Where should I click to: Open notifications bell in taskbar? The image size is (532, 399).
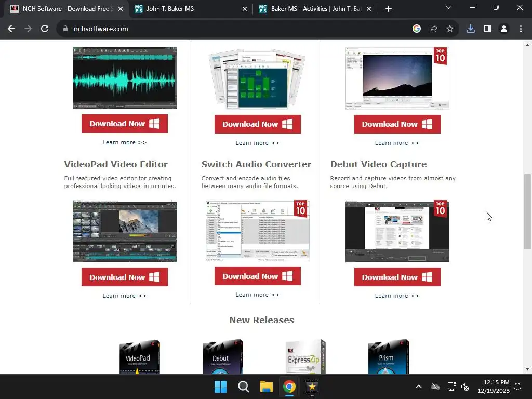(518, 387)
